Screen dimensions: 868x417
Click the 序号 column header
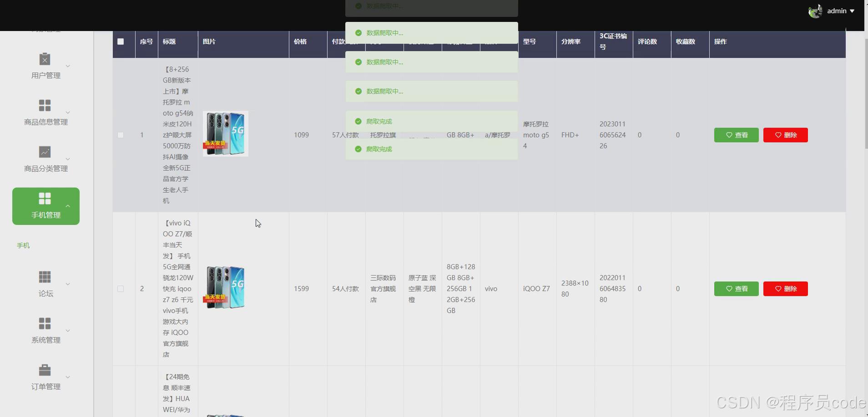point(146,41)
